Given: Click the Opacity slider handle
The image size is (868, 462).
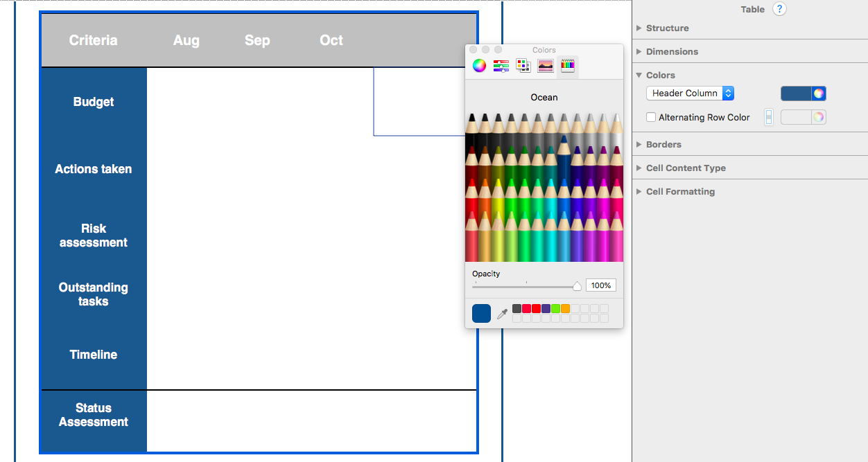Looking at the screenshot, I should coord(577,285).
